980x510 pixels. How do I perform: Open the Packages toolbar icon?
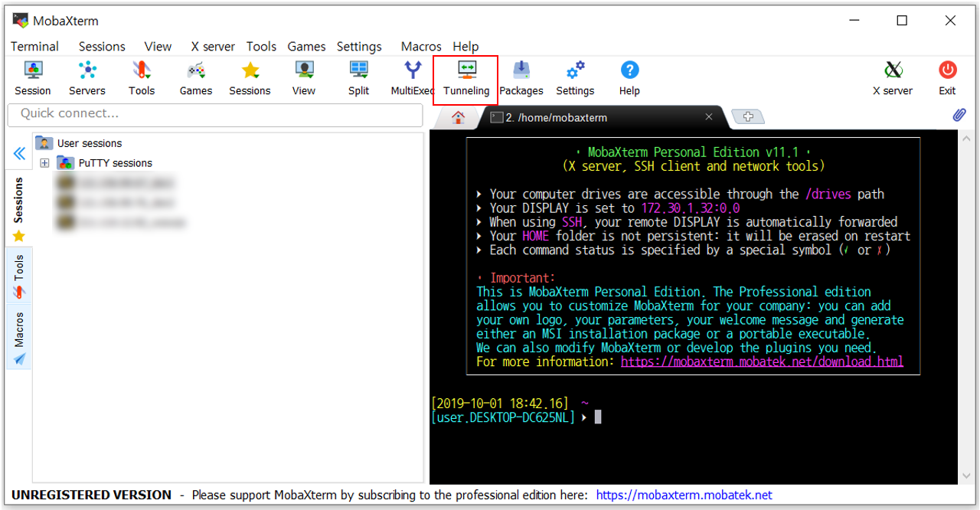click(x=521, y=79)
